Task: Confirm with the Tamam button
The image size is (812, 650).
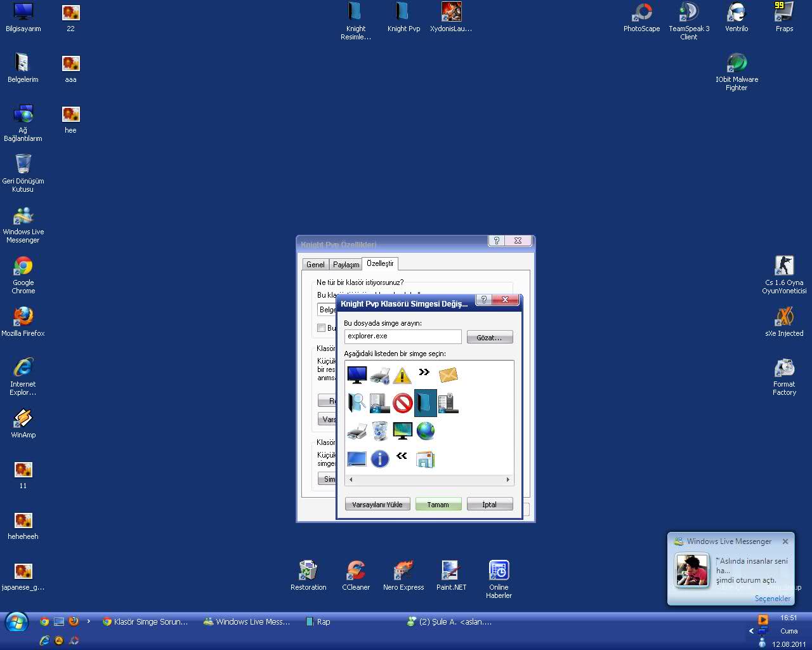Action: (x=438, y=505)
